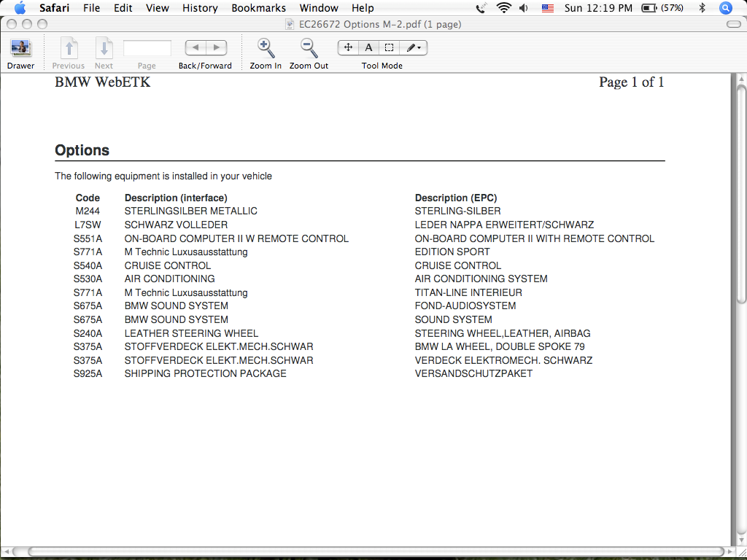Image resolution: width=747 pixels, height=560 pixels.
Task: Click the M244 code cell
Action: 88,211
